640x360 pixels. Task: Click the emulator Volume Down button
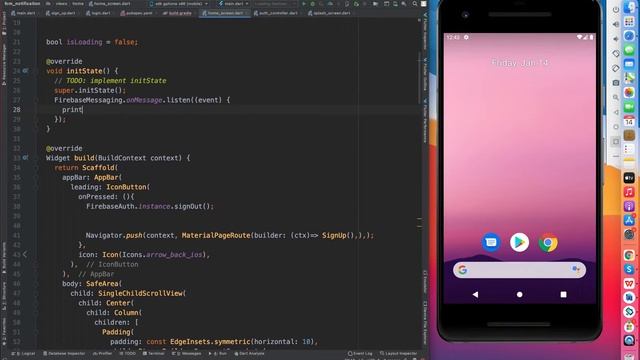[x=616, y=39]
